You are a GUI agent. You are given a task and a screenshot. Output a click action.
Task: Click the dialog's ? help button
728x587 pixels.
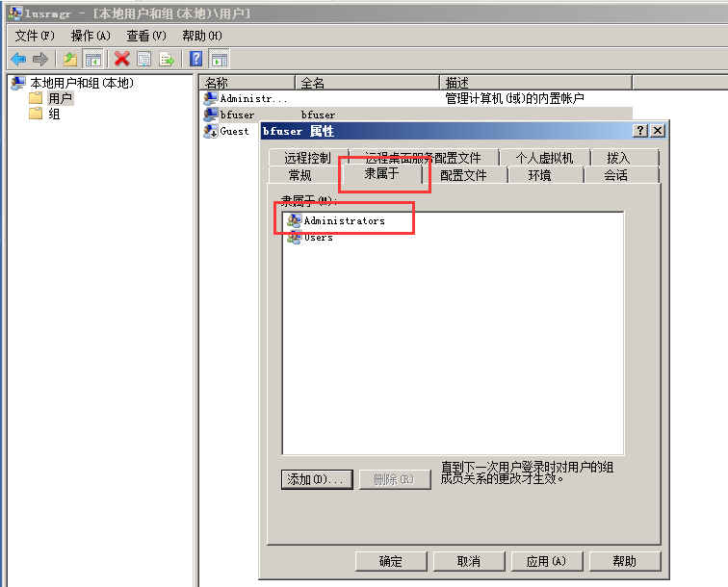point(639,131)
